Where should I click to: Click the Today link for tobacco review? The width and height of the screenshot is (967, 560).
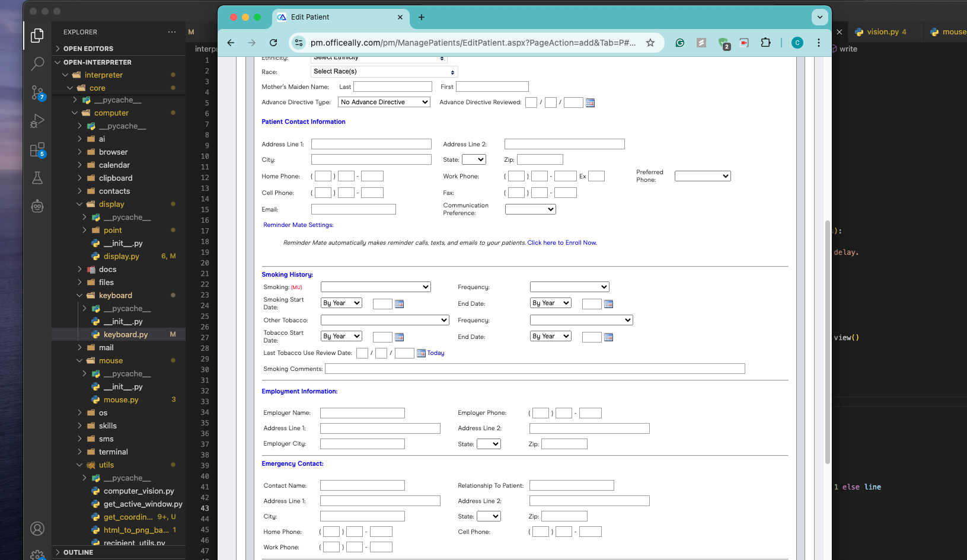coord(436,353)
